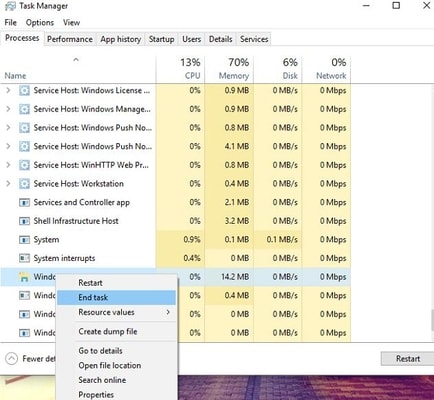Switch to the Services tab
The height and width of the screenshot is (400, 434).
254,39
